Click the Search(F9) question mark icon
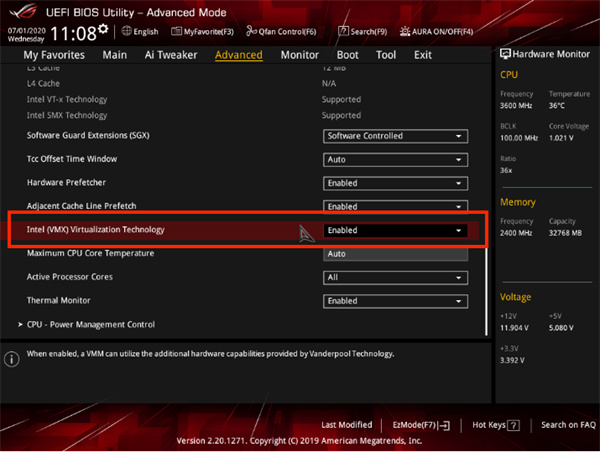The width and height of the screenshot is (600, 452). click(342, 32)
